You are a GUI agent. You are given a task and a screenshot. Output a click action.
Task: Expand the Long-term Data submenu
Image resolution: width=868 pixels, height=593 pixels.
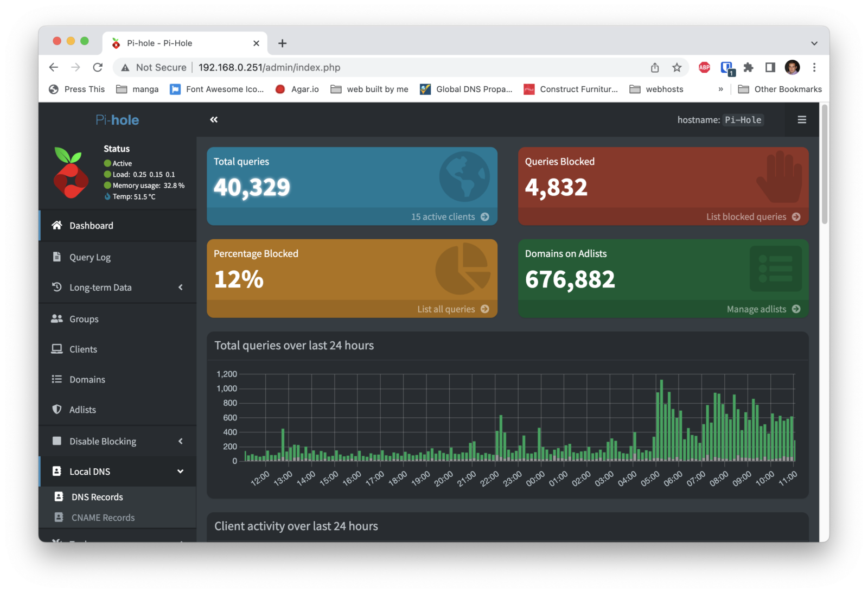pos(100,288)
